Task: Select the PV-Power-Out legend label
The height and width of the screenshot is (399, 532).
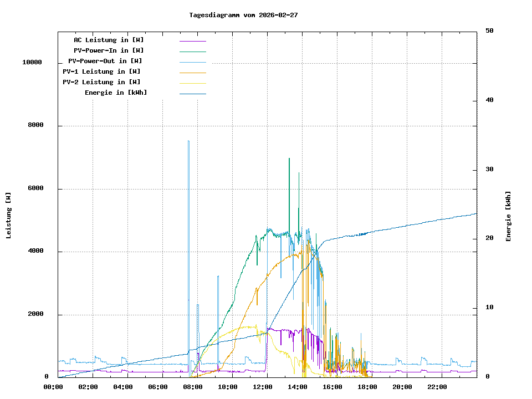Action: 105,61
